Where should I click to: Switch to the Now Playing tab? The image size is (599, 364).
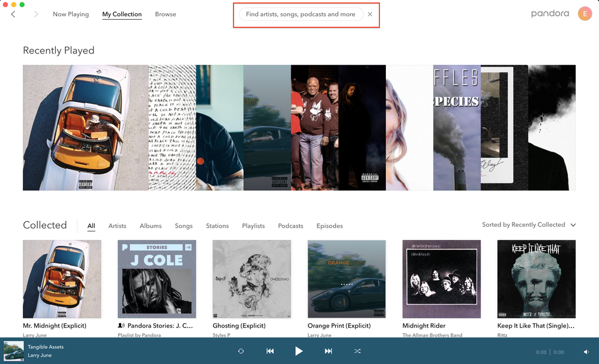[70, 14]
